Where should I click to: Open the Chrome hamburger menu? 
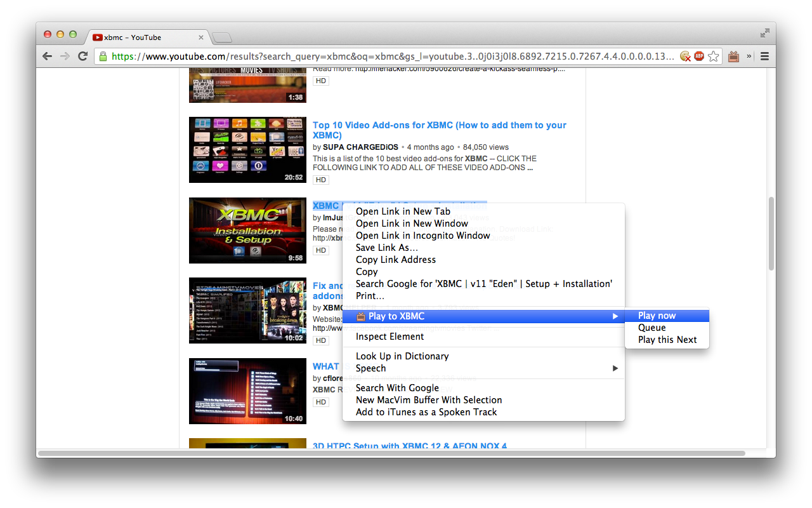point(764,57)
